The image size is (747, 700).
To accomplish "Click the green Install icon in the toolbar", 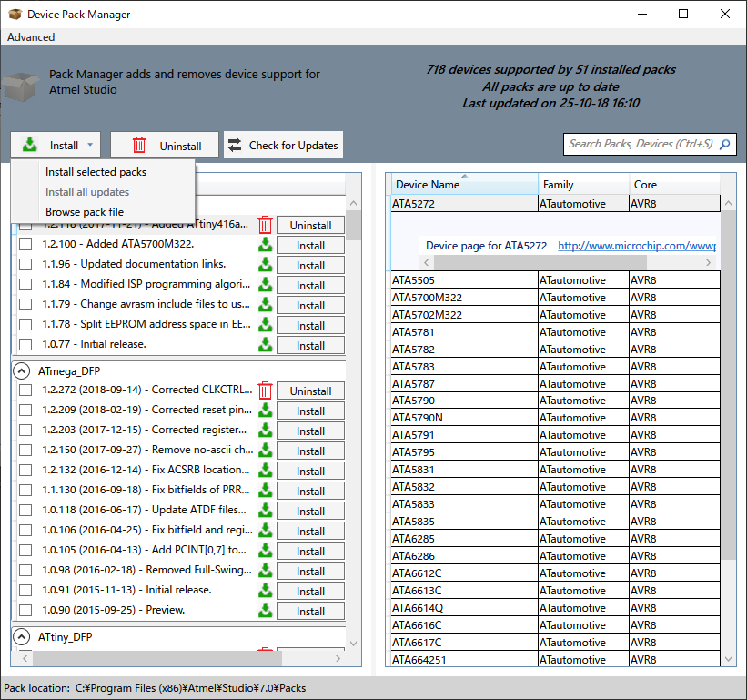I will tap(30, 145).
